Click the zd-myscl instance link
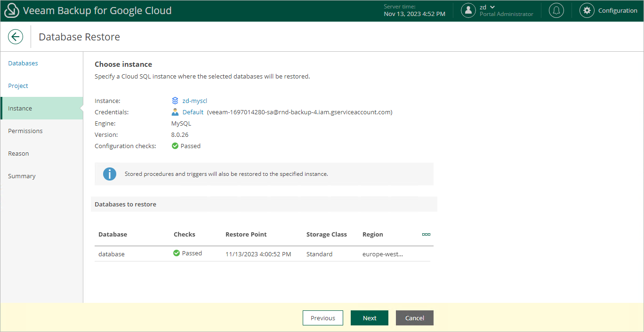644x332 pixels. pyautogui.click(x=195, y=101)
